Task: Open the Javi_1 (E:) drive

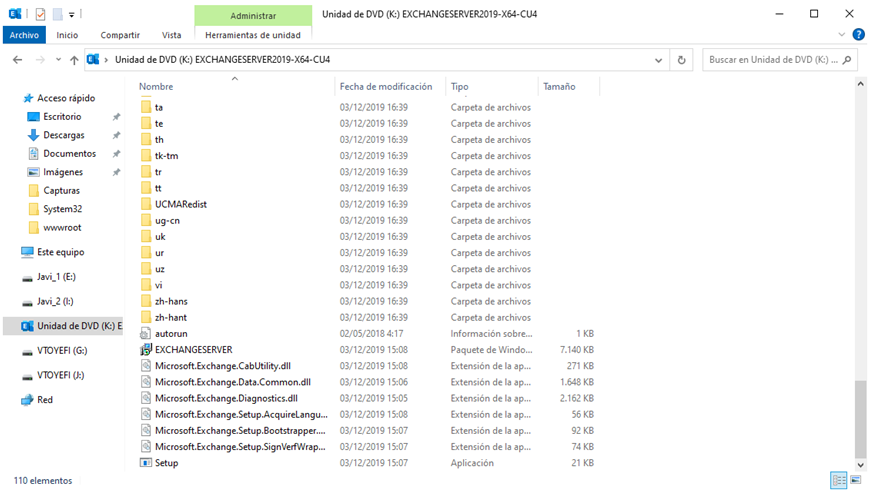Action: (56, 276)
